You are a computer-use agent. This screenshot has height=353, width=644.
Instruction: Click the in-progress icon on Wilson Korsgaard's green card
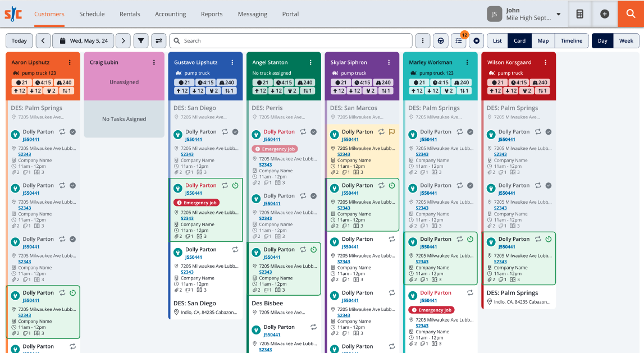point(549,239)
